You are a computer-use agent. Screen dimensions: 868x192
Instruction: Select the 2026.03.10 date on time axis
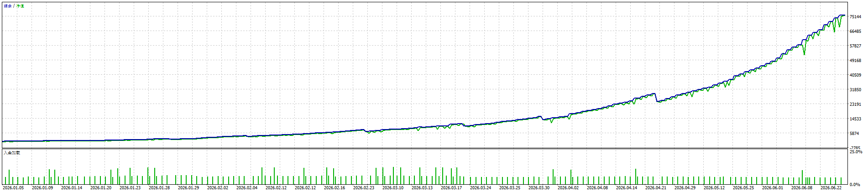[393, 187]
